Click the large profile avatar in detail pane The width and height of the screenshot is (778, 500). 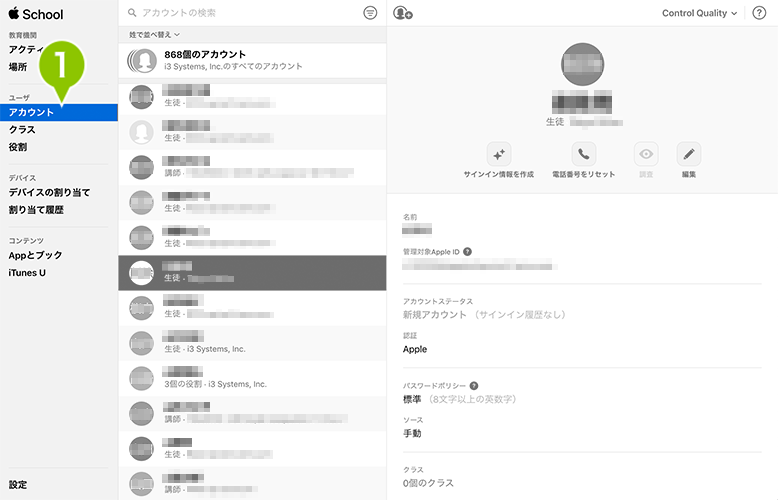coord(583,64)
